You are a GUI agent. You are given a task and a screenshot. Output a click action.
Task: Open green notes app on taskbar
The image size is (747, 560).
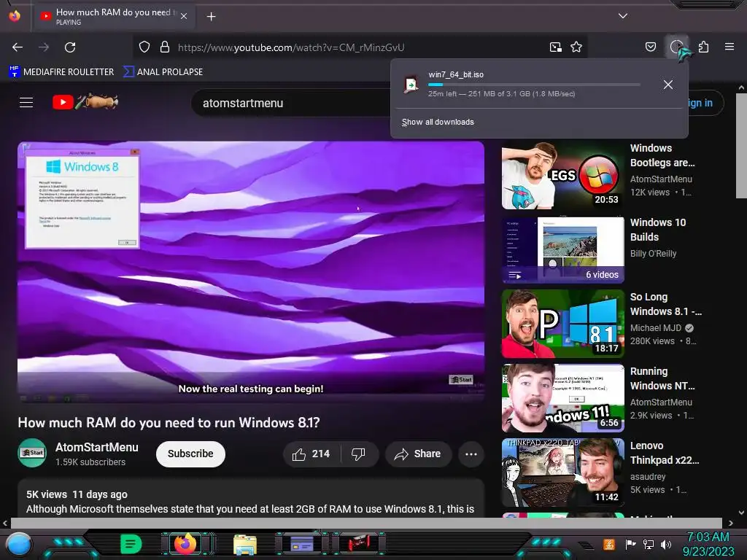tap(131, 544)
